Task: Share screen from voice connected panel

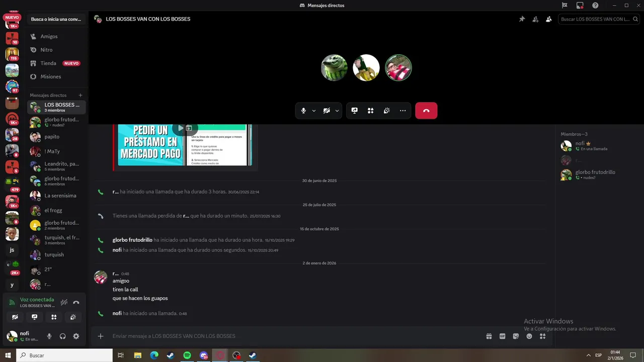Action: 34,317
